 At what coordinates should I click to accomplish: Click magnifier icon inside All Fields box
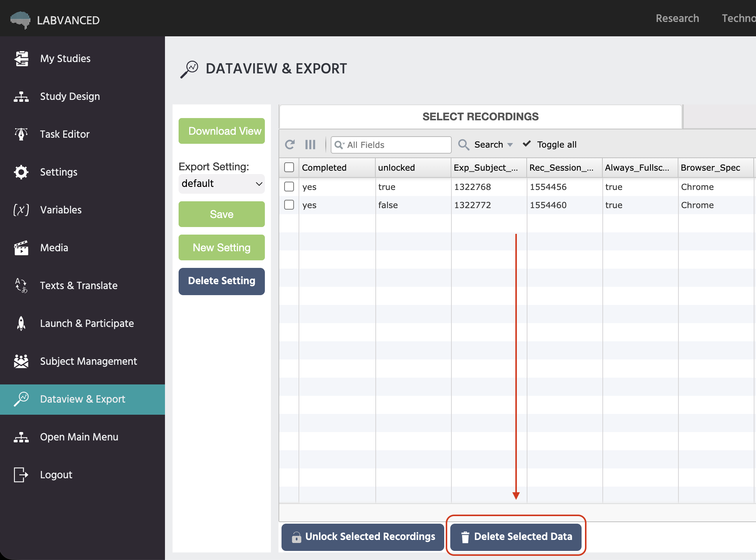pyautogui.click(x=339, y=145)
